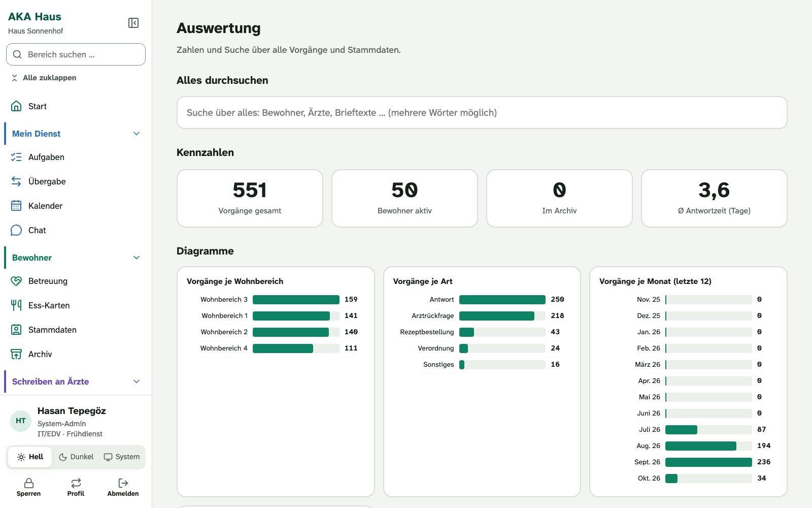This screenshot has height=508, width=812.
Task: Switch theme to System
Action: click(122, 457)
